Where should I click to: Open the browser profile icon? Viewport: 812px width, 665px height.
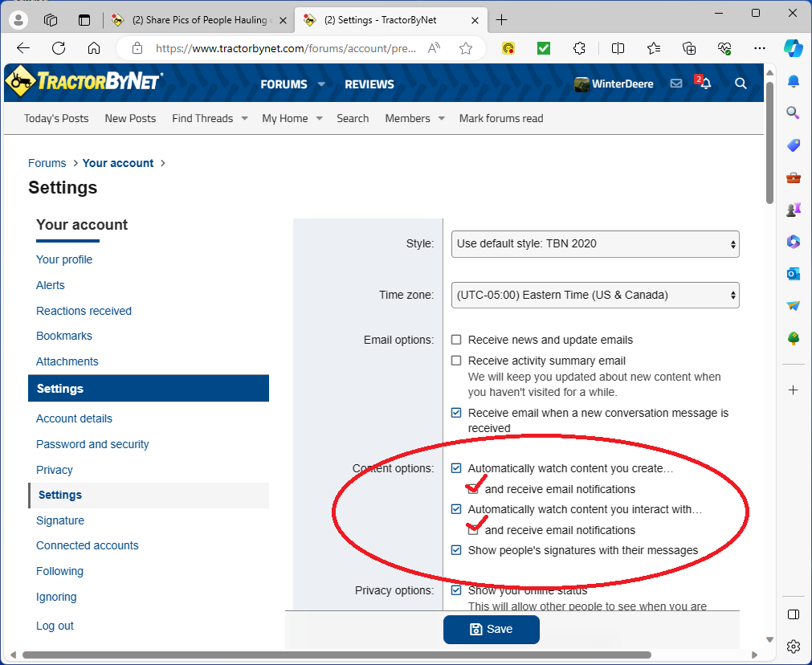(18, 20)
